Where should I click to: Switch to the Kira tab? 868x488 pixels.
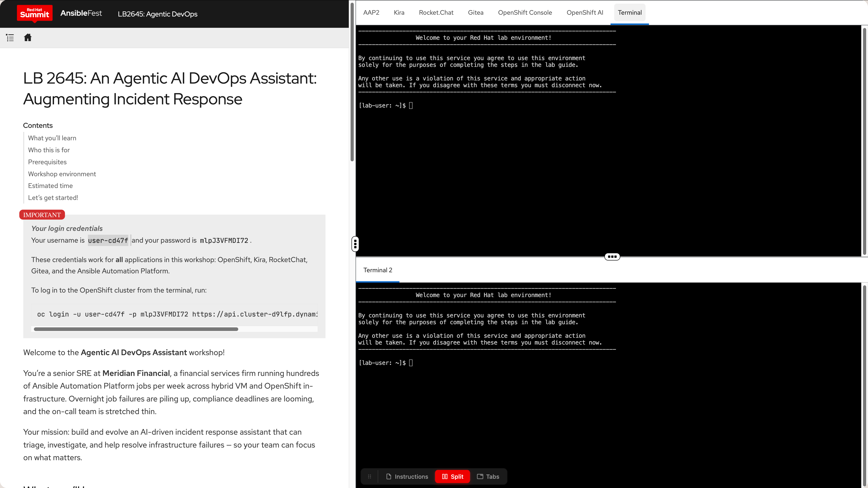click(399, 13)
